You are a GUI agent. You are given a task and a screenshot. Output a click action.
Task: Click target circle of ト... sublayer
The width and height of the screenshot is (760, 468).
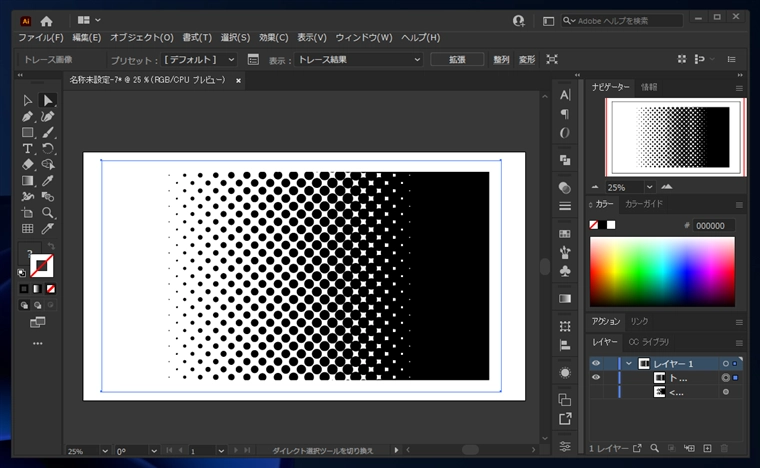click(726, 378)
